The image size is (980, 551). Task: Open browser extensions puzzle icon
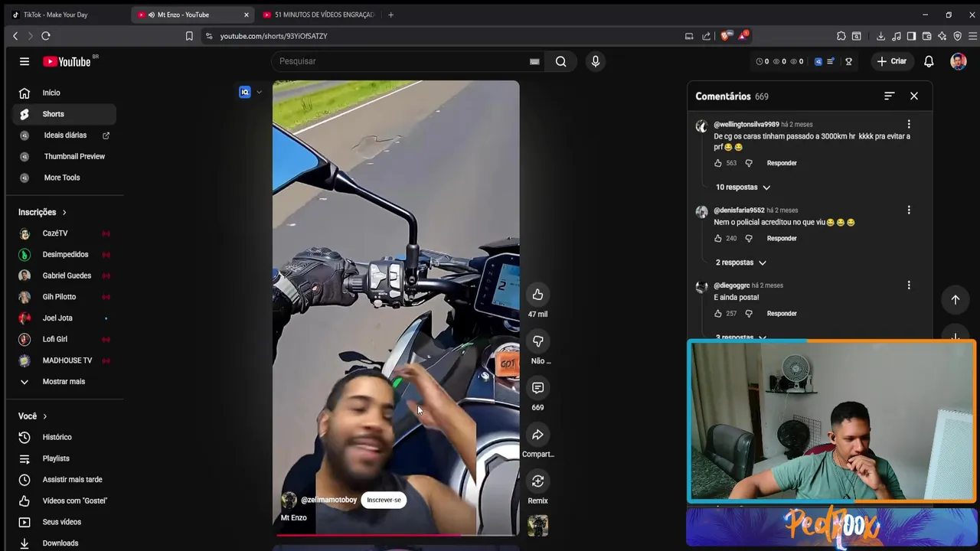841,36
